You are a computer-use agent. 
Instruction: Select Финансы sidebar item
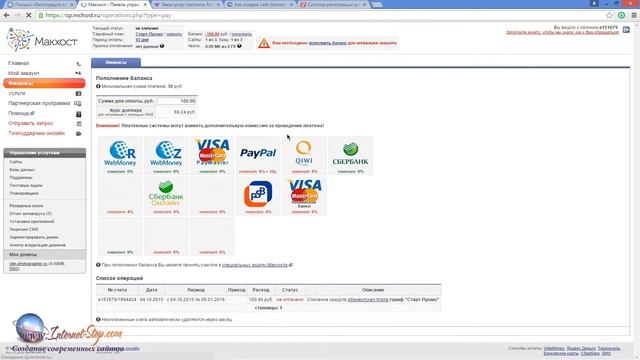point(44,83)
